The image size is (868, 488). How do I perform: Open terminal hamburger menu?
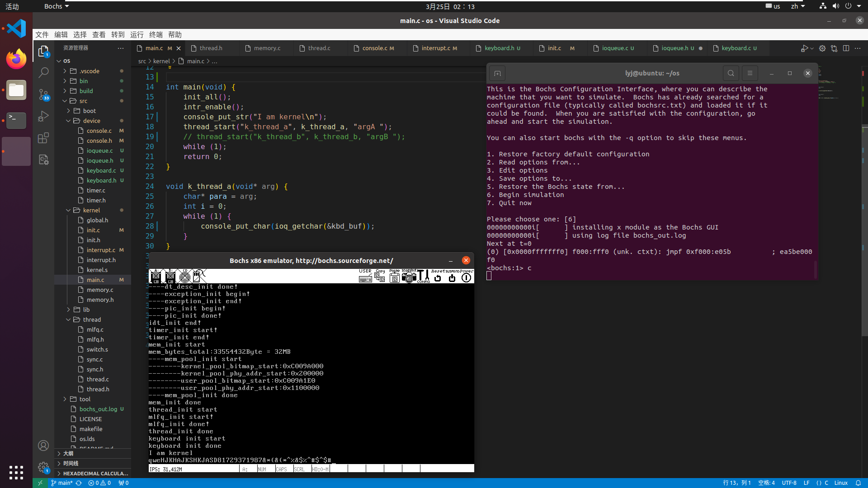[x=750, y=73]
